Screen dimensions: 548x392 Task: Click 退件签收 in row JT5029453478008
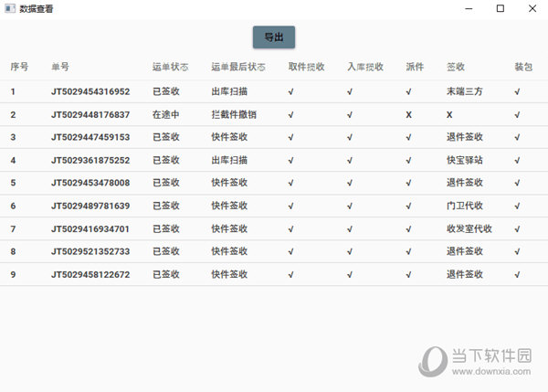click(x=465, y=182)
